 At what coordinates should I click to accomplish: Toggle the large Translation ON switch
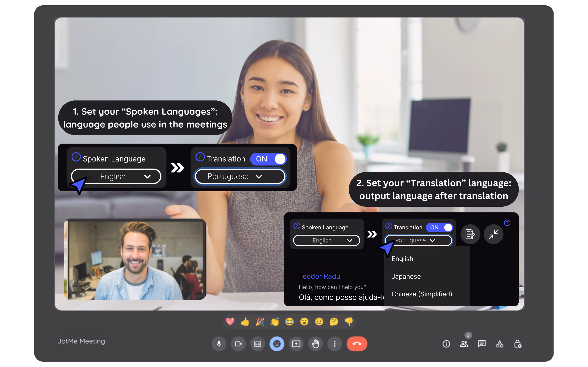coord(268,159)
